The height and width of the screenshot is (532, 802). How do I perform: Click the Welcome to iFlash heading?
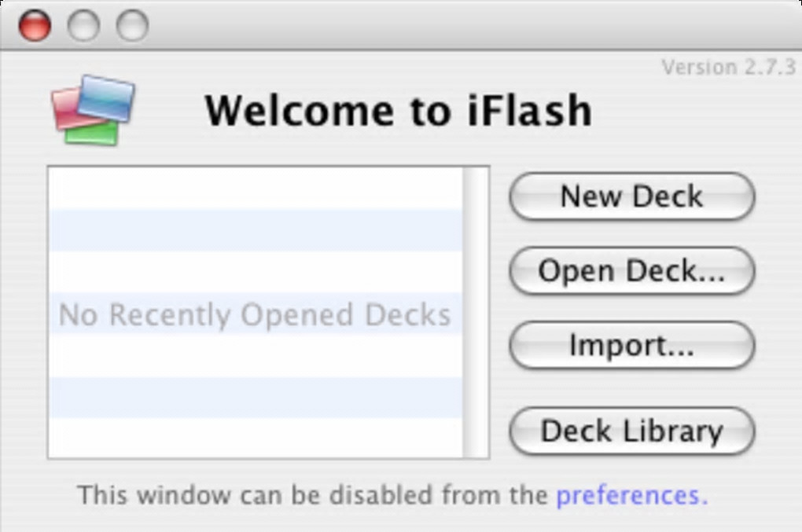[x=398, y=110]
